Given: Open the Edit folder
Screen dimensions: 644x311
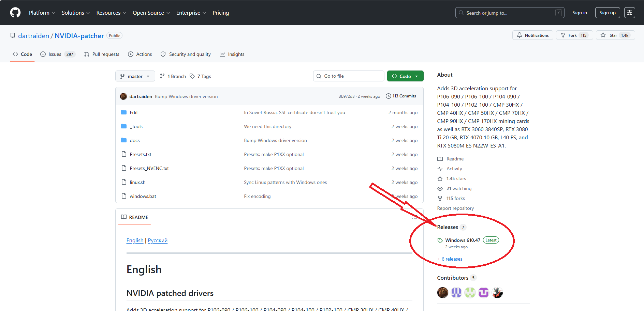Looking at the screenshot, I should point(134,112).
